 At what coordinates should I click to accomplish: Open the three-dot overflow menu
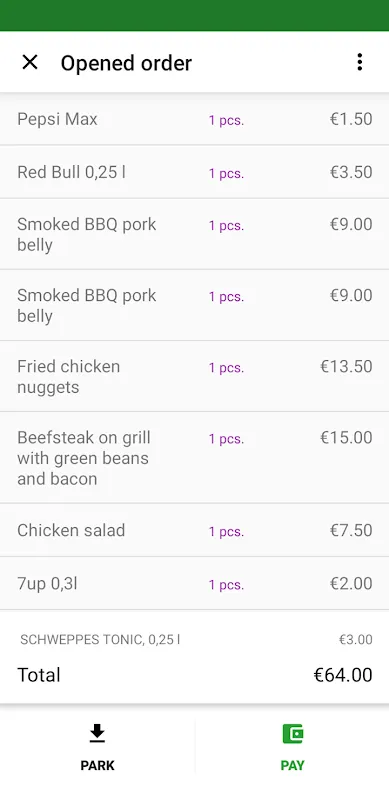click(x=359, y=62)
